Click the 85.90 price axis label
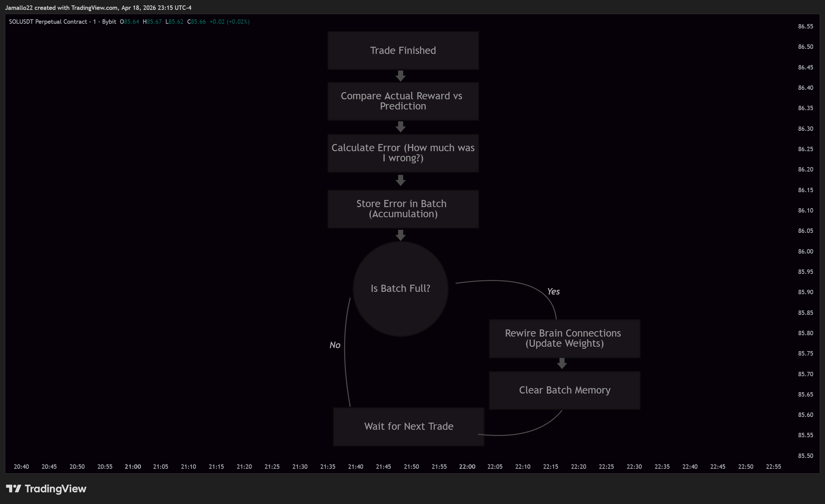 (x=805, y=292)
